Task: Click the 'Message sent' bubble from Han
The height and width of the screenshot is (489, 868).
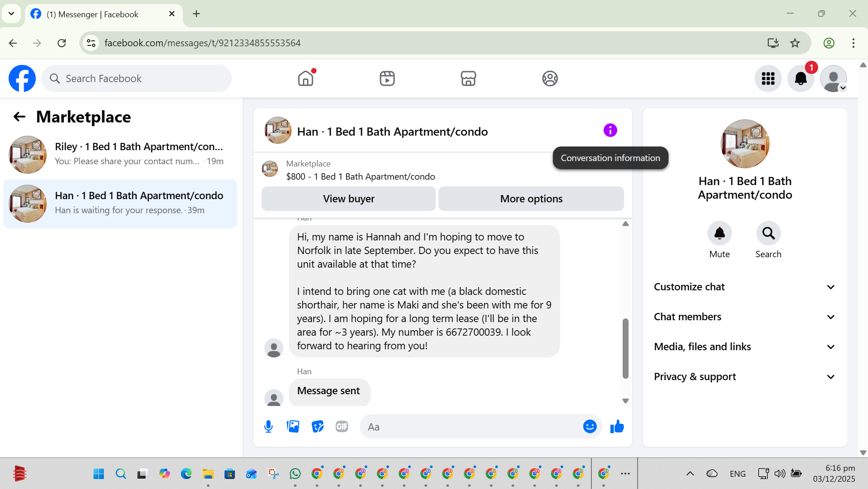Action: (330, 391)
